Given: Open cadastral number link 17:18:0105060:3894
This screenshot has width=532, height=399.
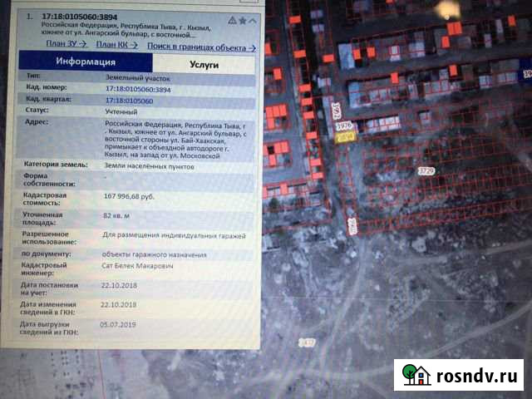Looking at the screenshot, I should [x=138, y=90].
